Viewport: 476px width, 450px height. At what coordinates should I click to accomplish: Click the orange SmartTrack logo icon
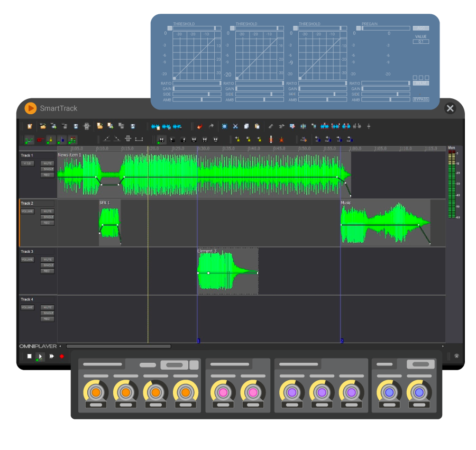pos(30,108)
